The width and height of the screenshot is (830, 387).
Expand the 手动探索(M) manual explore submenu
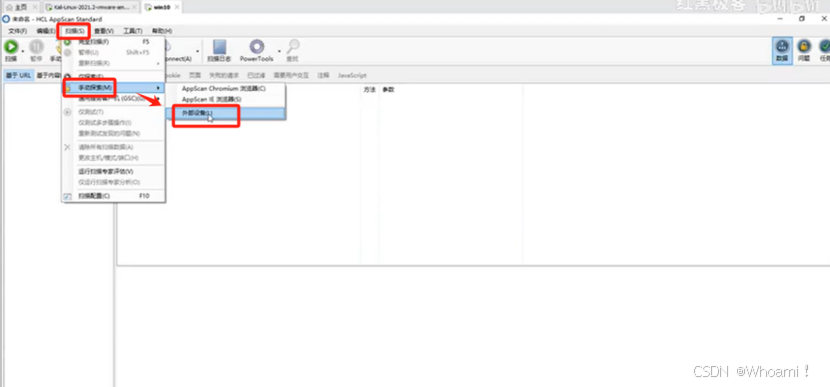pyautogui.click(x=114, y=87)
